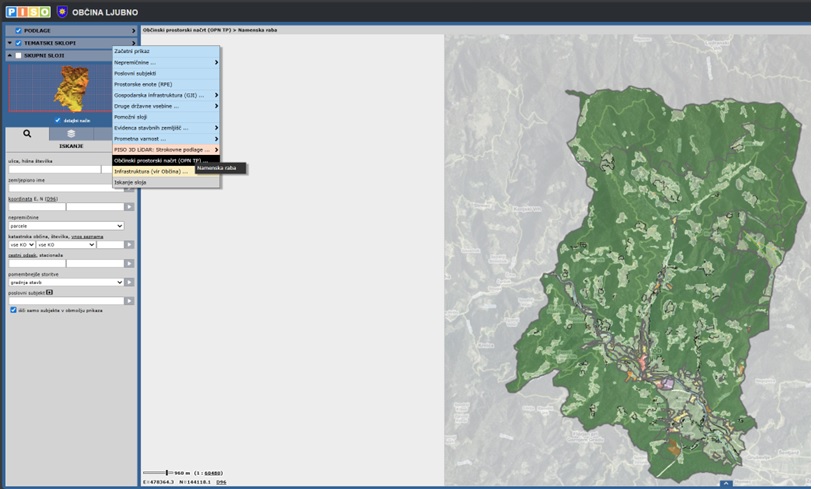Click go arrow next to poslovni subjekt field
The image size is (814, 489).
129,300
